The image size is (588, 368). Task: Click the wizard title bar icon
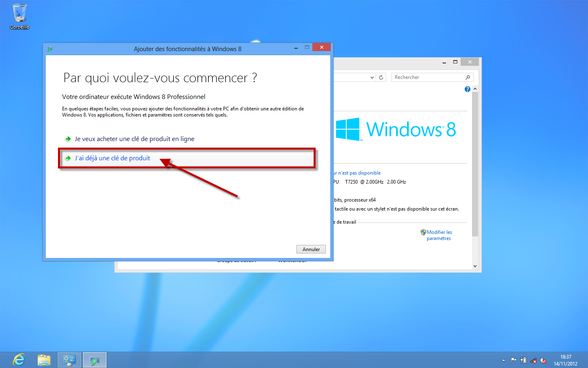(50, 49)
